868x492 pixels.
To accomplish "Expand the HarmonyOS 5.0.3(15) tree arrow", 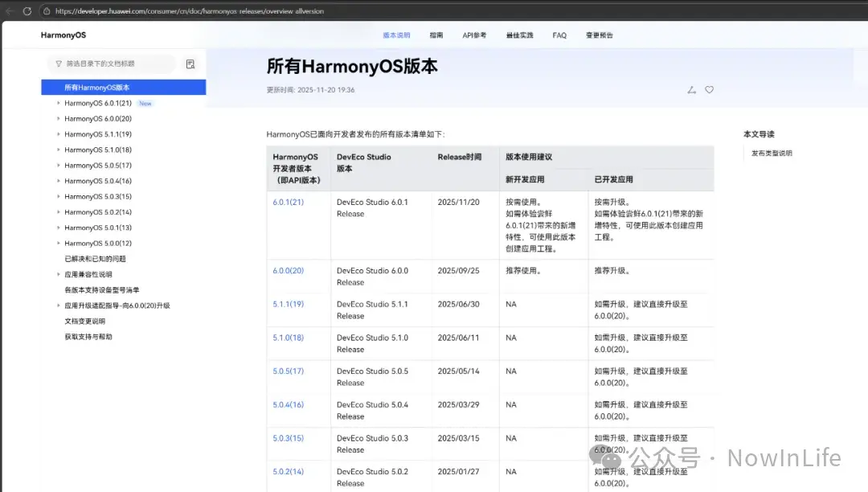I will [x=58, y=196].
